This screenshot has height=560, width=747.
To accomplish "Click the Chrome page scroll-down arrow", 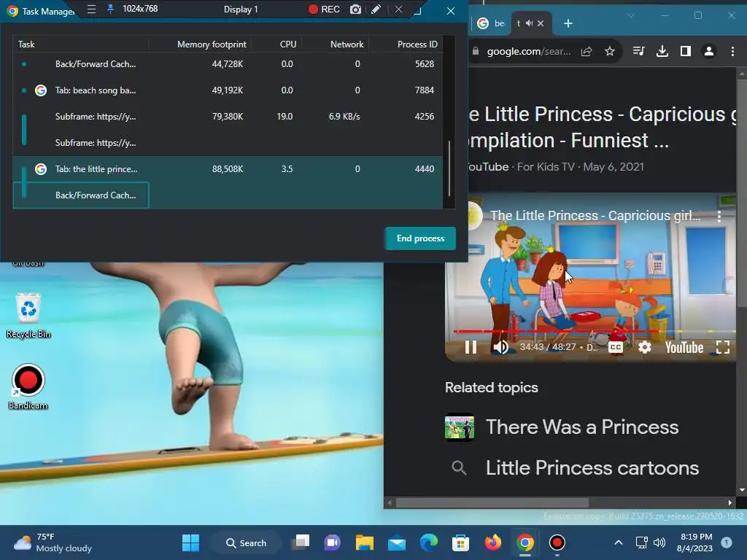I will point(742,490).
